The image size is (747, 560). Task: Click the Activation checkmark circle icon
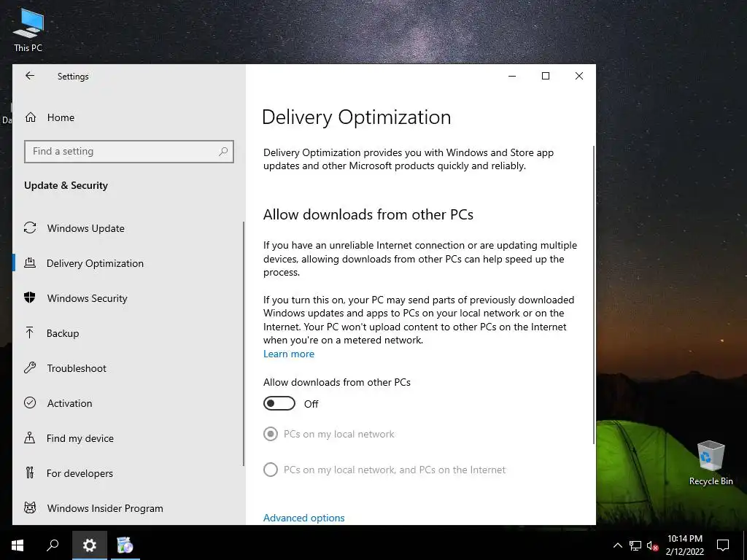click(30, 402)
